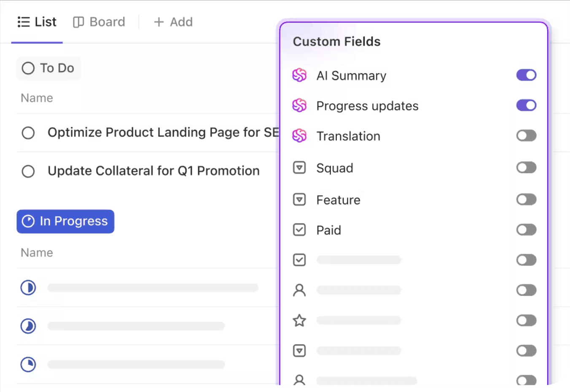Mark Optimize Product Landing Page task status

(x=28, y=133)
